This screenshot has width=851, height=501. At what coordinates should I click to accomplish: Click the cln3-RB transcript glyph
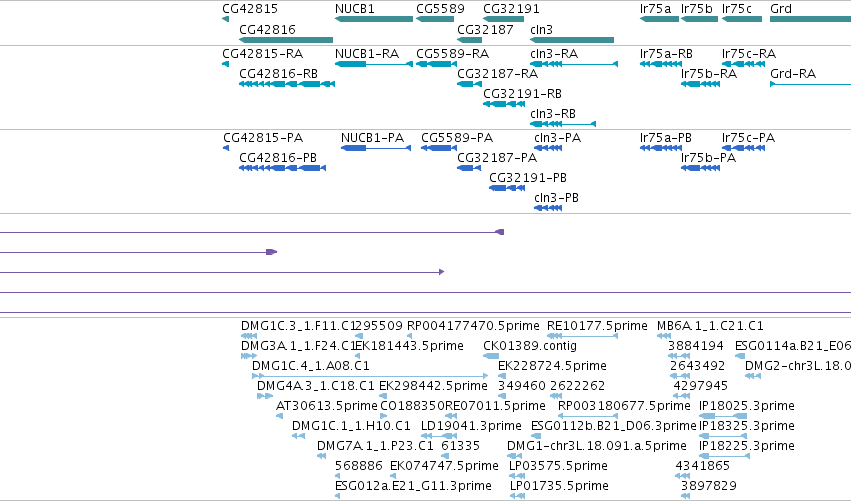point(563,124)
